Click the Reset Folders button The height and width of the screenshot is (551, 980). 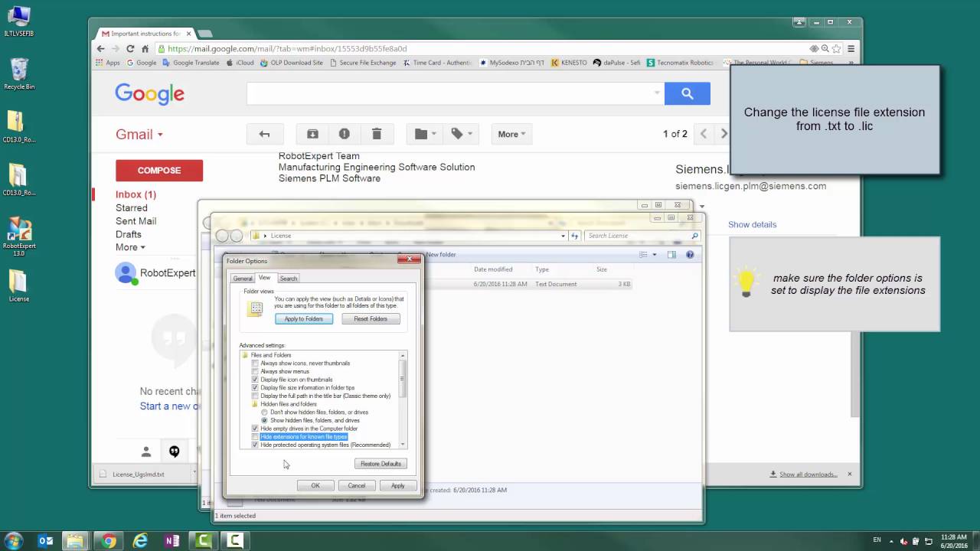(x=371, y=318)
